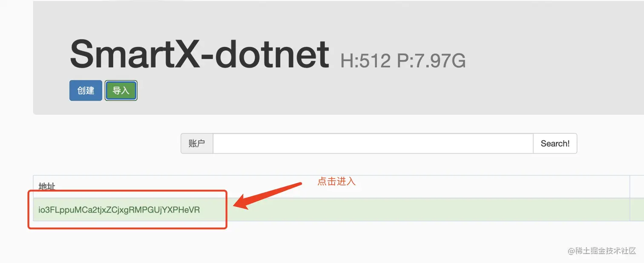The height and width of the screenshot is (263, 644).
Task: Click the SmartX-dotnet page title
Action: tap(199, 53)
